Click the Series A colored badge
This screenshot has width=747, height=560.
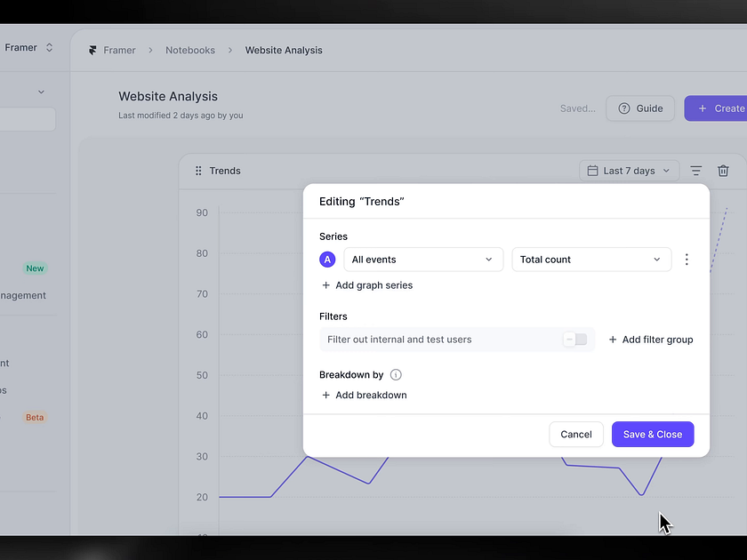click(327, 259)
